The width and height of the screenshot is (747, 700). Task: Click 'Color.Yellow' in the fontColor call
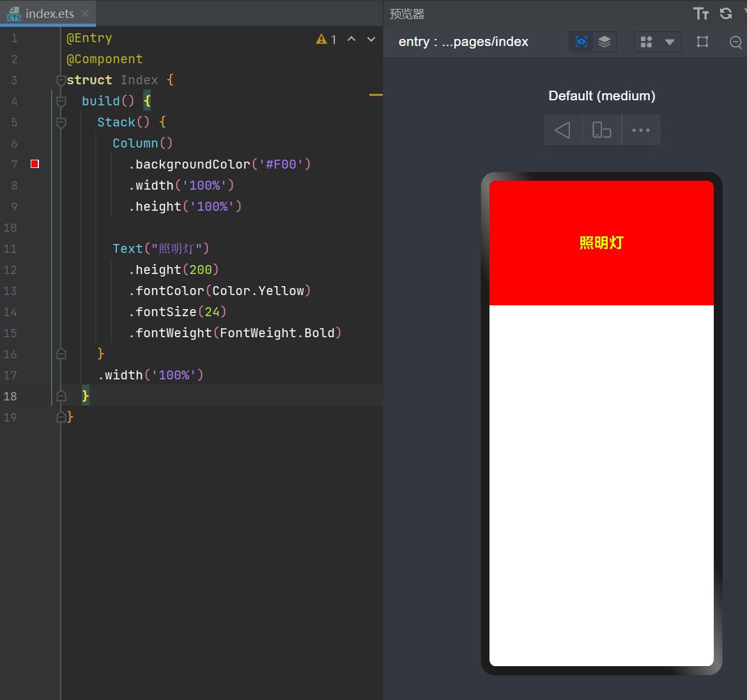click(258, 291)
